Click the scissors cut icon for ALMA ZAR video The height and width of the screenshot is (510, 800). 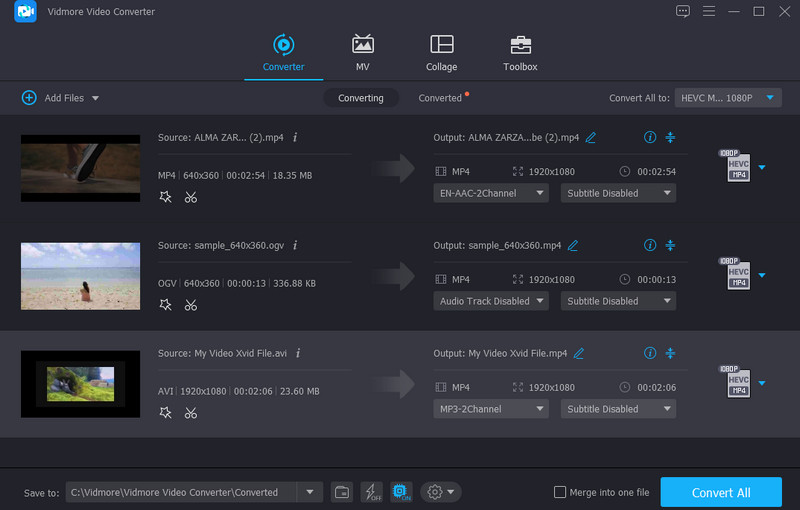[x=190, y=197]
